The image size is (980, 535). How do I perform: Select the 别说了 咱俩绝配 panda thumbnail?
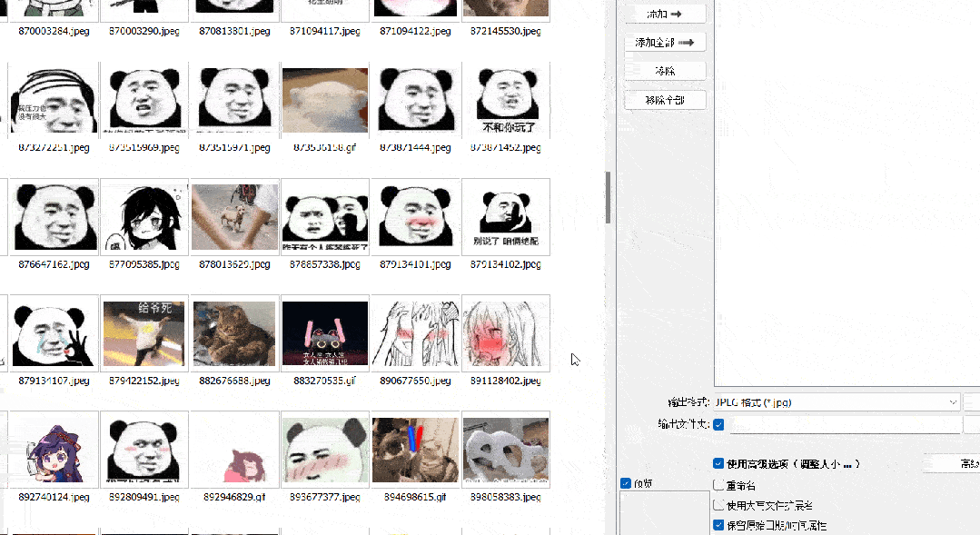(506, 217)
